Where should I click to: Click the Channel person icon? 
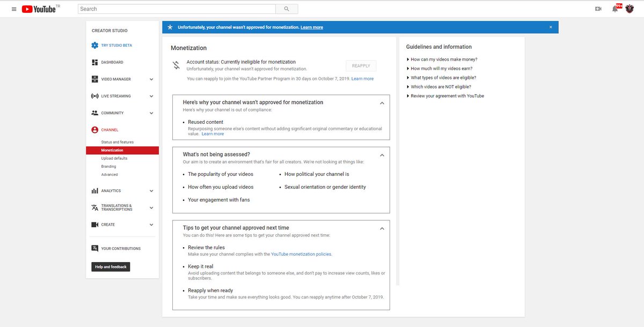(95, 130)
